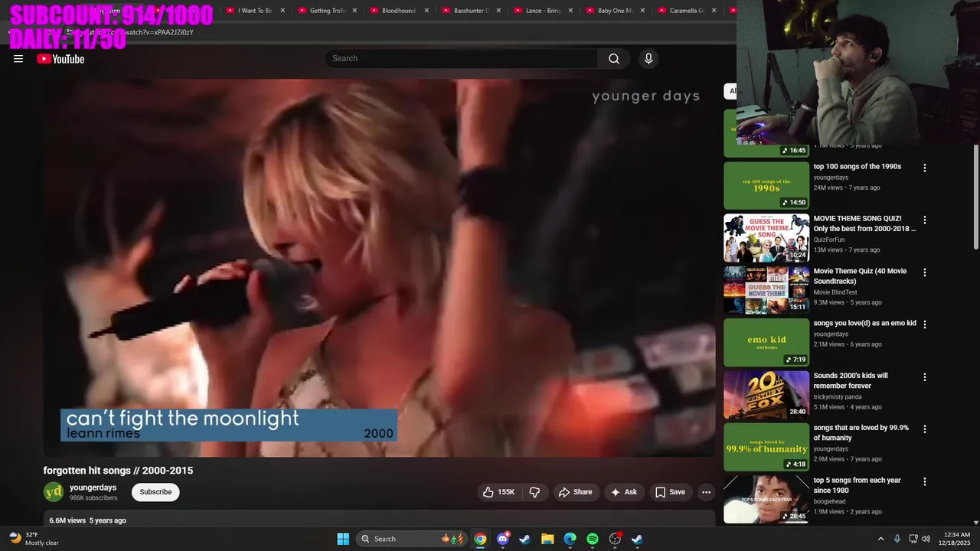
Task: Close the Bloodhound tab
Action: [x=426, y=11]
